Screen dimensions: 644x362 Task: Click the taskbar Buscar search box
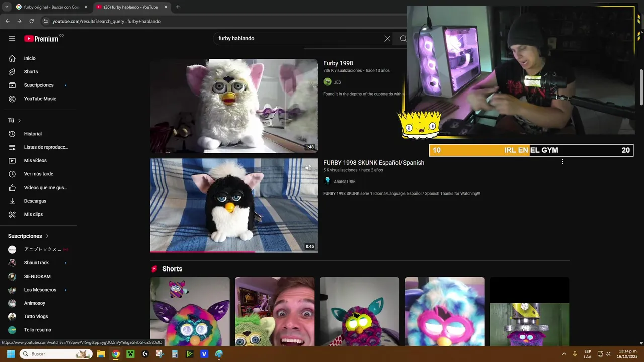pyautogui.click(x=56, y=354)
